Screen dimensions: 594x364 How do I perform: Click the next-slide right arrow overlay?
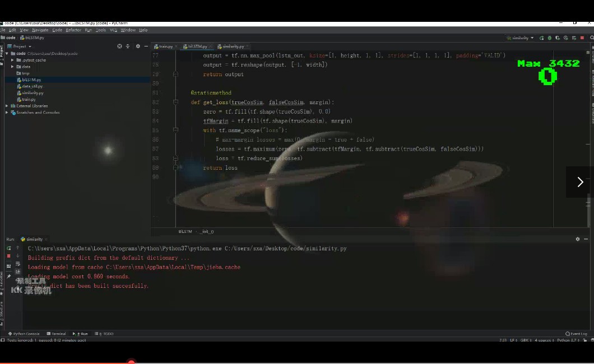pyautogui.click(x=580, y=182)
